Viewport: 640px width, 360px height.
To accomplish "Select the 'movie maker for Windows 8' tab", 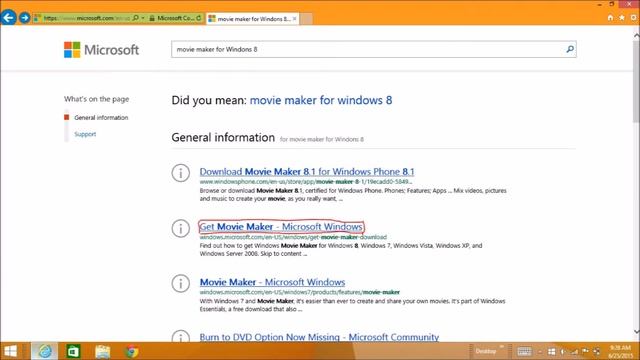I will pos(253,19).
